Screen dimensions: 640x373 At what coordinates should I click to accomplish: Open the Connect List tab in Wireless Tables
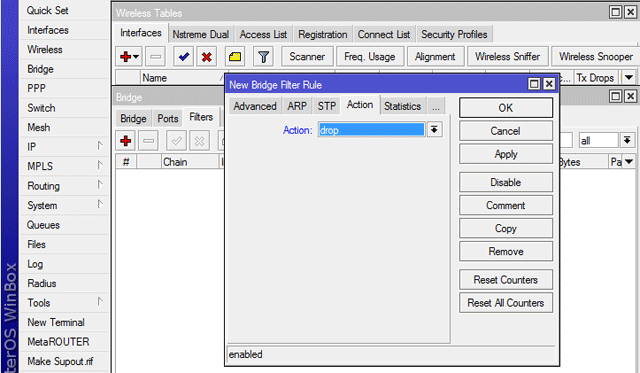point(384,34)
